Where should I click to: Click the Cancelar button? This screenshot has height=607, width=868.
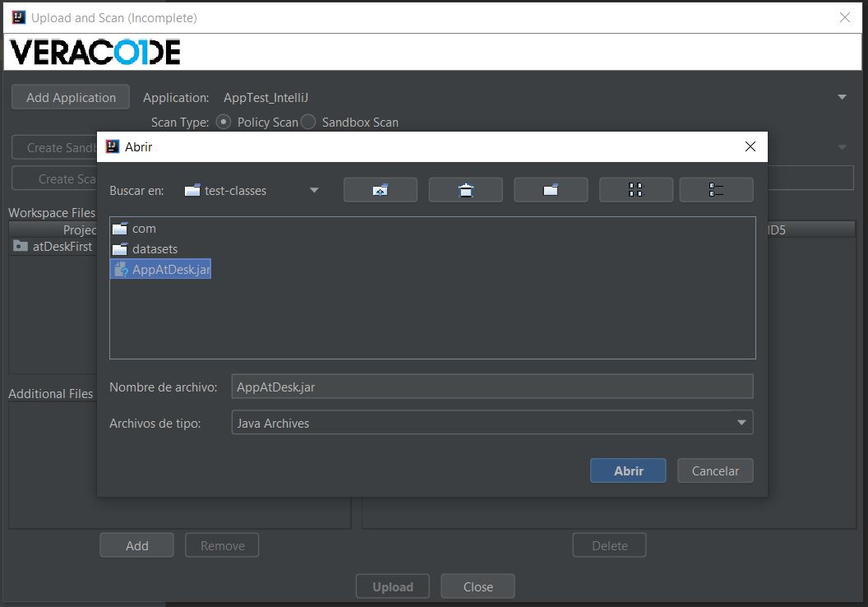(715, 470)
